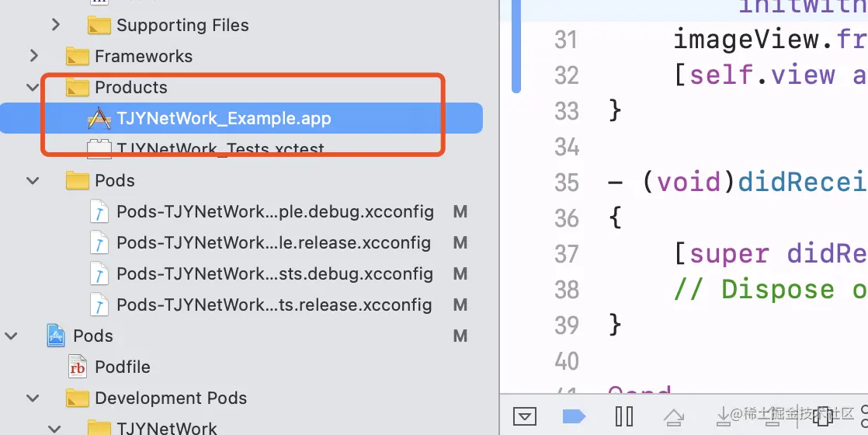Expand the Supporting Files group
Image resolution: width=868 pixels, height=435 pixels.
click(55, 25)
